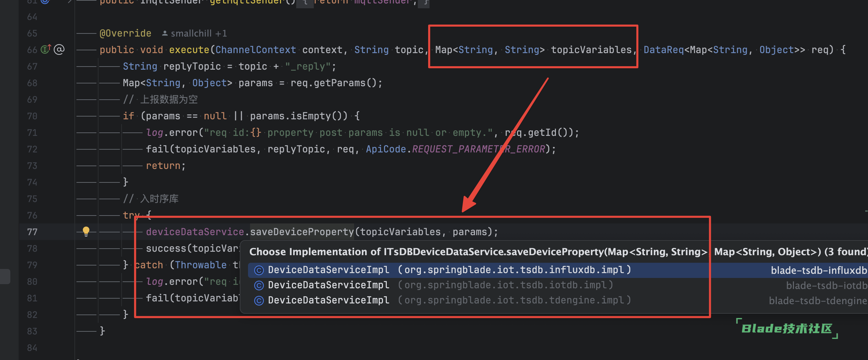Viewport: 868px width, 360px height.
Task: Click the blade-tsdb-tdengine module label
Action: pos(818,301)
